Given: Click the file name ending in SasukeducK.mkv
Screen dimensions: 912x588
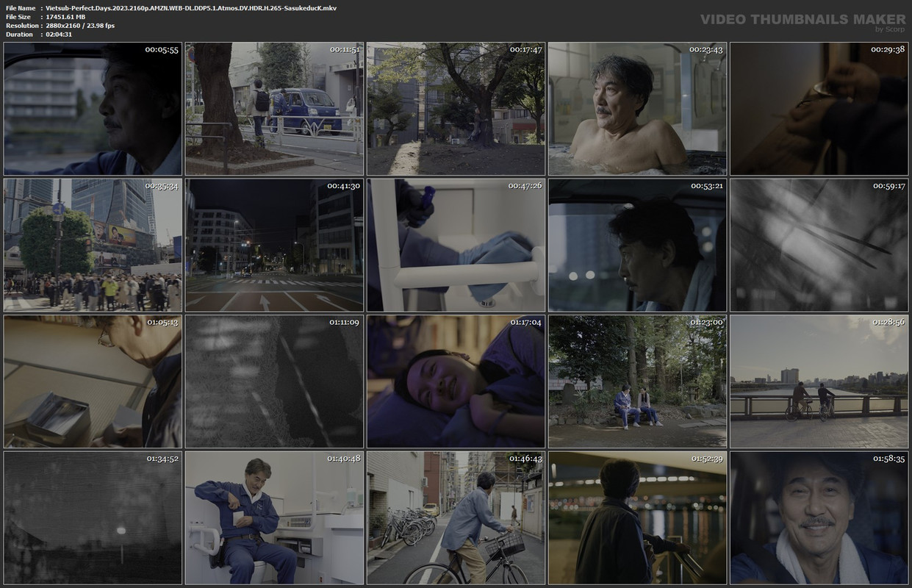Looking at the screenshot, I should 191,7.
